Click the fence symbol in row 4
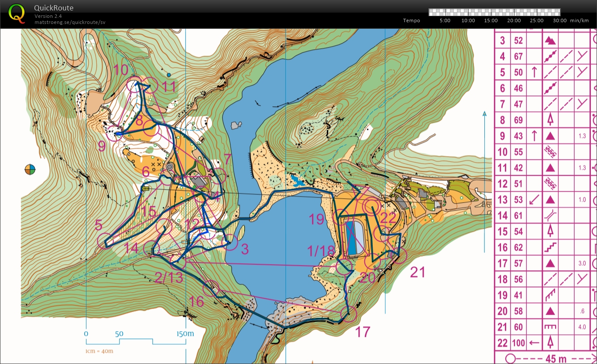The height and width of the screenshot is (364, 597). (x=550, y=57)
